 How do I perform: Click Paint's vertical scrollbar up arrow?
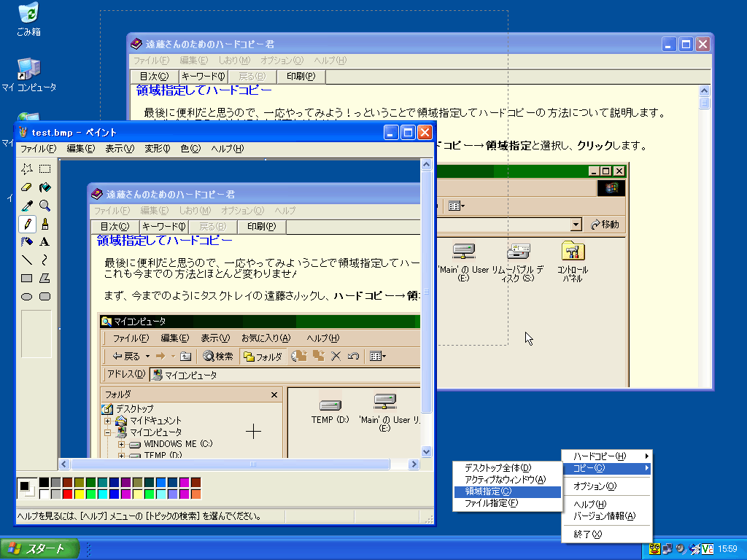click(426, 165)
